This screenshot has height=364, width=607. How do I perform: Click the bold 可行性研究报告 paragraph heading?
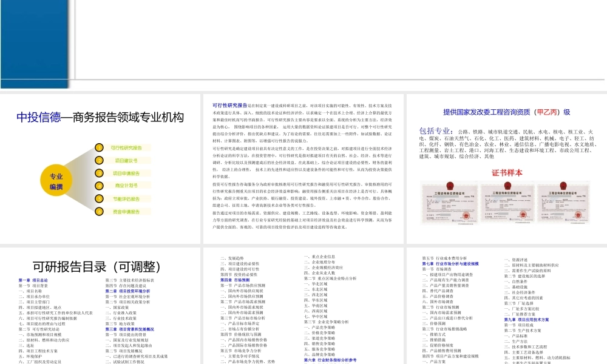point(229,105)
